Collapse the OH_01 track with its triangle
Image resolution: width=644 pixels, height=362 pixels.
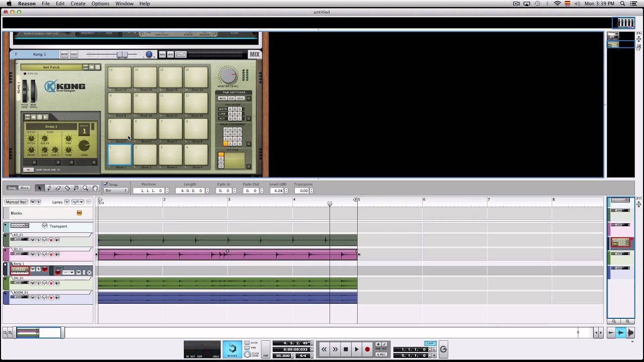(5, 279)
